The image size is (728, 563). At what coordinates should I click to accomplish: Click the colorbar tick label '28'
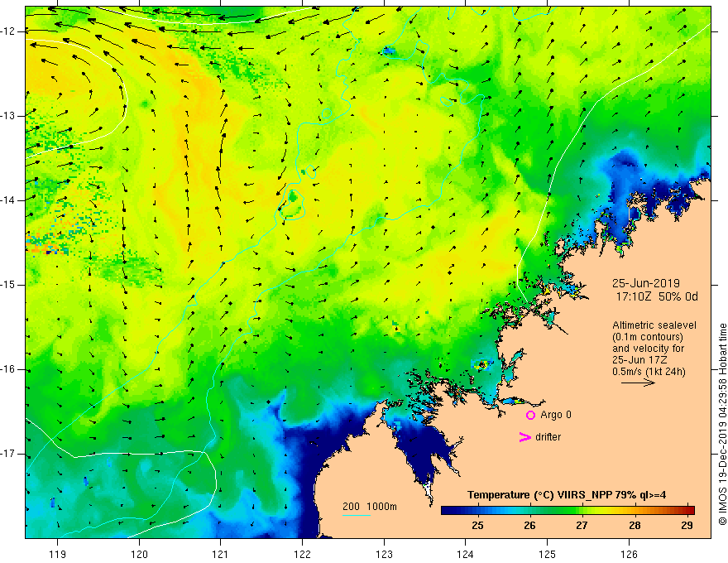click(x=635, y=526)
